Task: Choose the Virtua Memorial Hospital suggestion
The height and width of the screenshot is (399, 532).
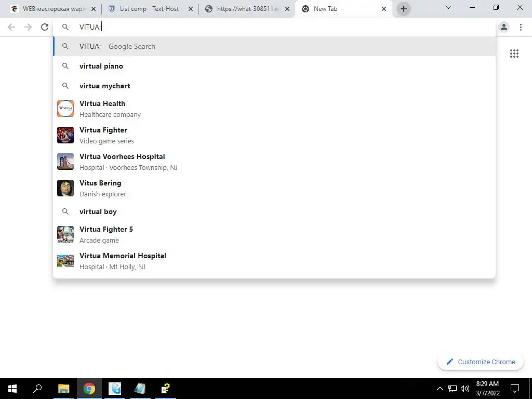Action: tap(274, 261)
